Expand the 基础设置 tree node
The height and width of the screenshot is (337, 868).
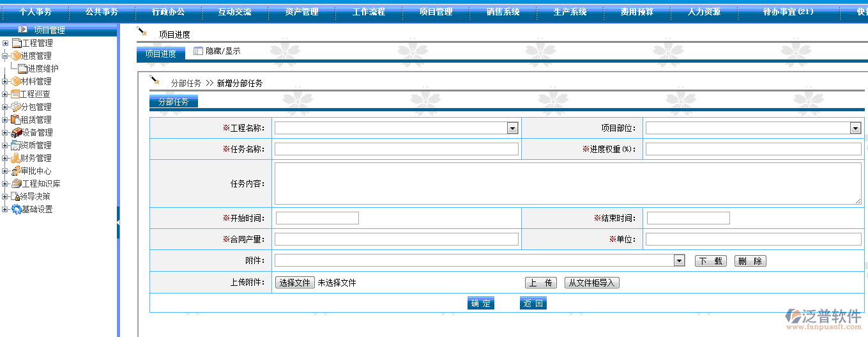5,209
